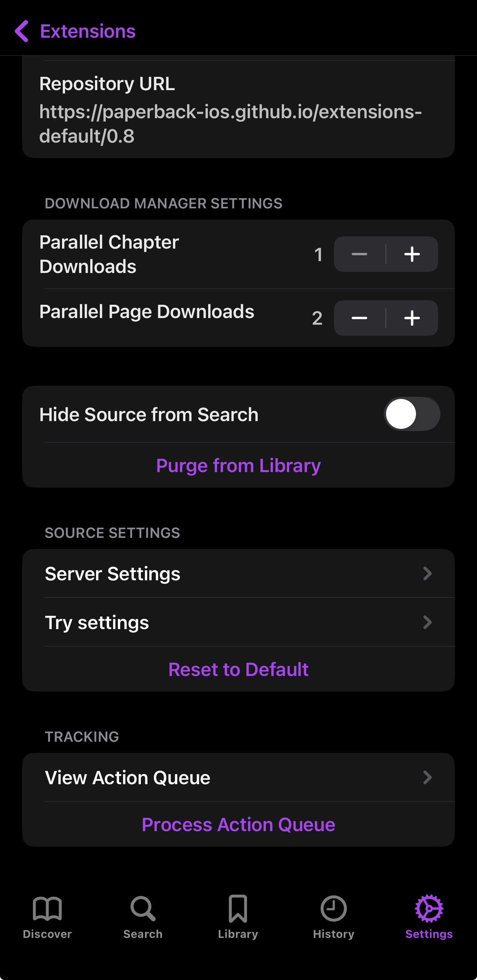Tap Process Action Queue
The image size is (477, 980).
point(238,825)
